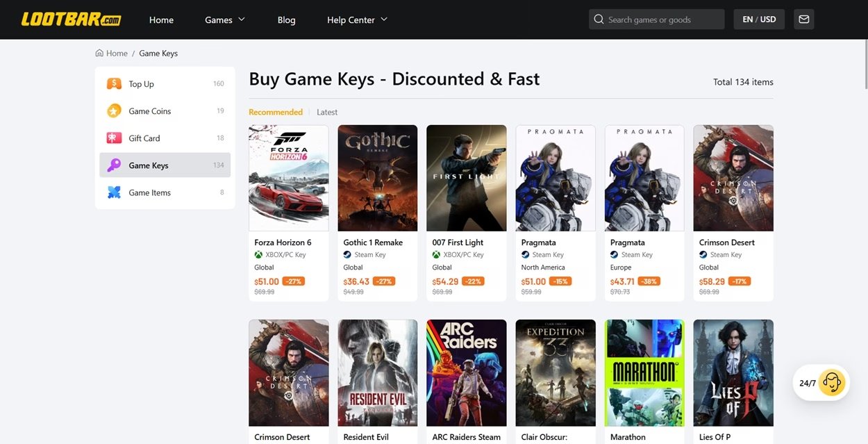Click the home icon in breadcrumb
This screenshot has width=868, height=444.
click(x=100, y=53)
